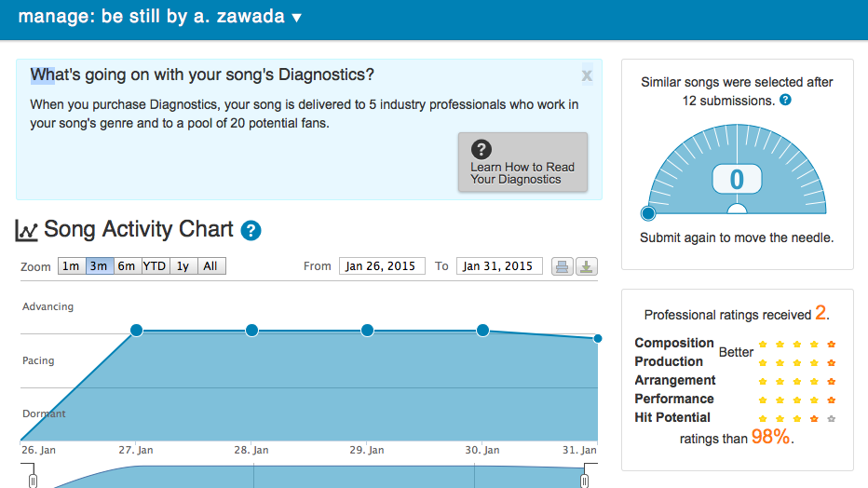Screen dimensions: 868x488
Task: Click the help icon next to 12 submissions
Action: (785, 101)
